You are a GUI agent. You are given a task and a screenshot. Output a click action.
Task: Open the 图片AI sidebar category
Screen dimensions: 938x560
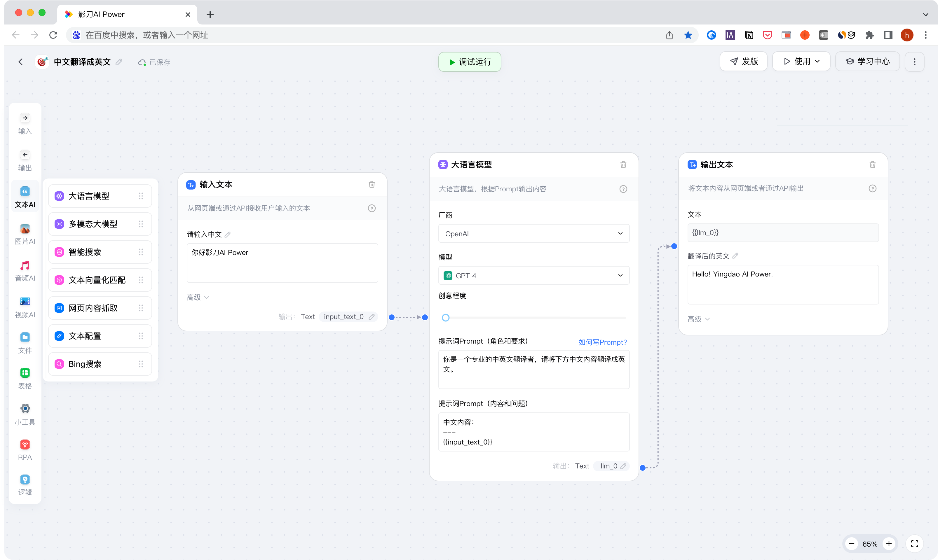pos(25,234)
